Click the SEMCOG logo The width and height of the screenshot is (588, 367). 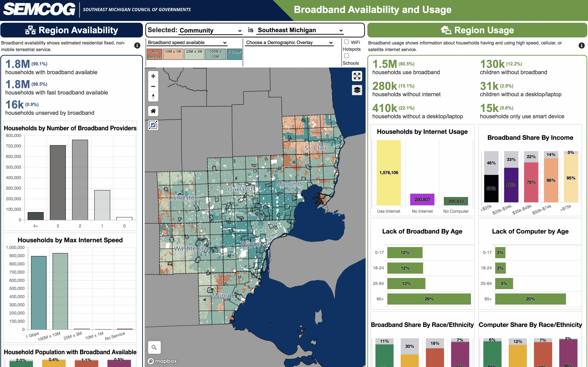click(39, 10)
